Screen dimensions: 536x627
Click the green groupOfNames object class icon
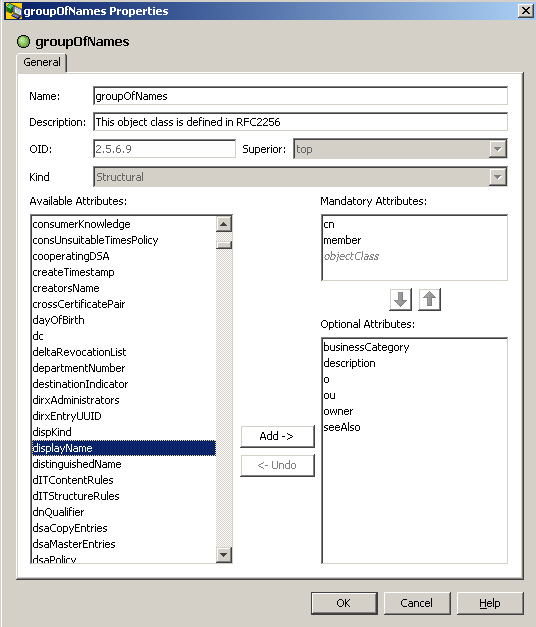click(24, 41)
